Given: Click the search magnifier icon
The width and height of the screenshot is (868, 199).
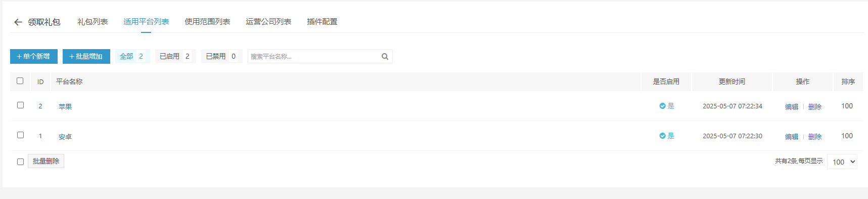Looking at the screenshot, I should [385, 56].
